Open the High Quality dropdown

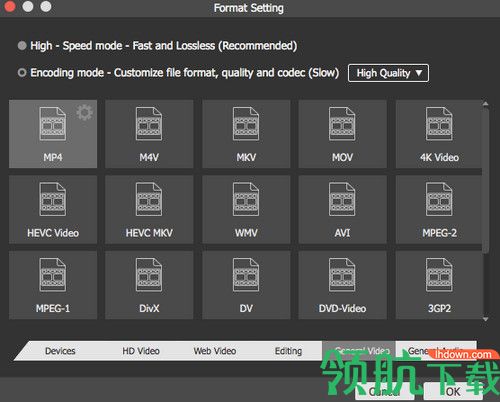388,73
